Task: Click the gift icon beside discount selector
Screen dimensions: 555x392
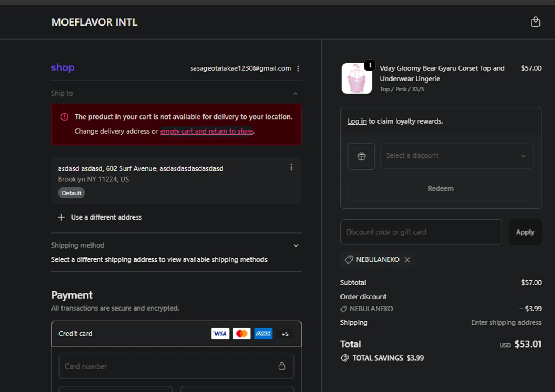Action: tap(361, 156)
